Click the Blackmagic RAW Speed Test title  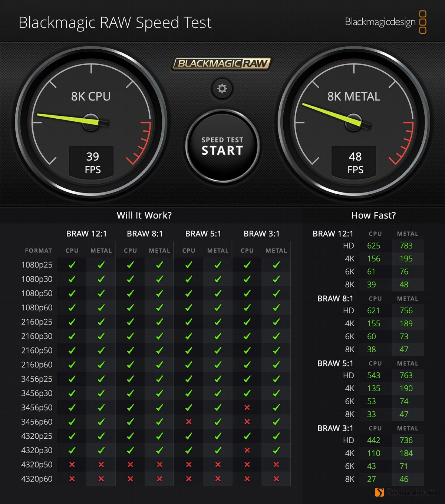(x=115, y=23)
